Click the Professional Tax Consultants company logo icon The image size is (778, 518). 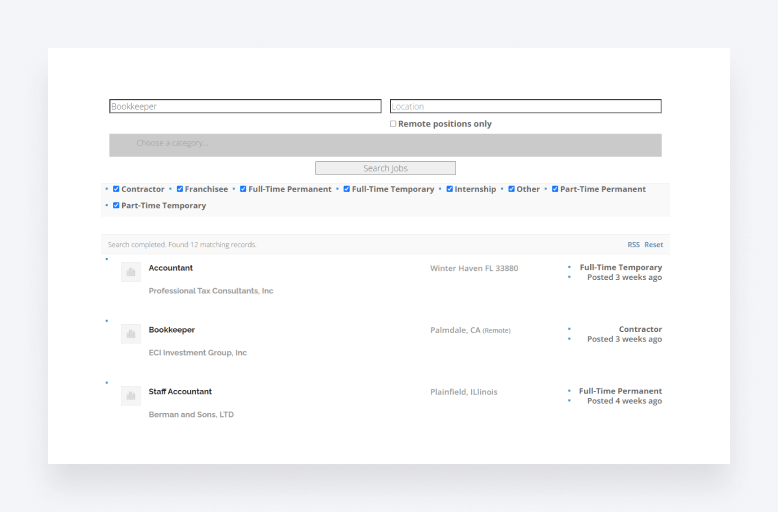pyautogui.click(x=130, y=272)
